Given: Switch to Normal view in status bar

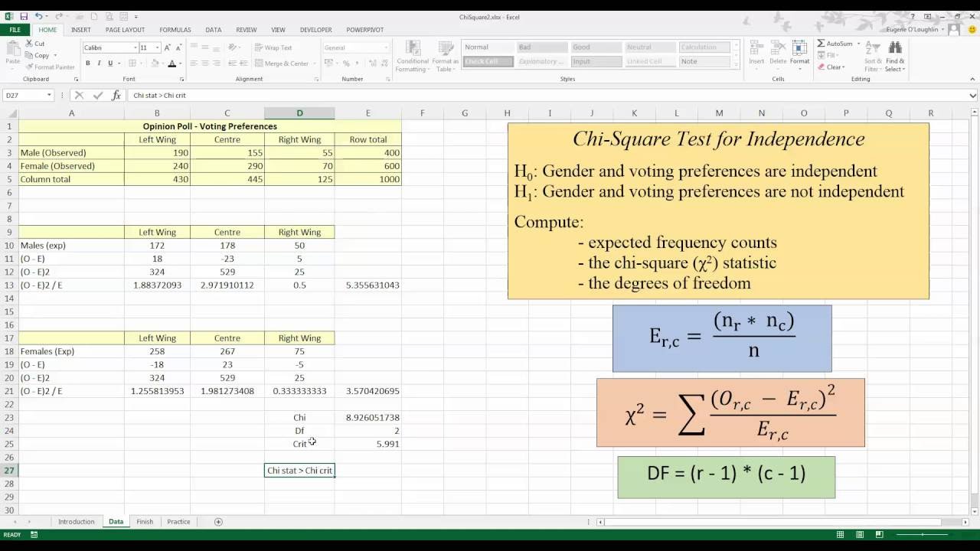Looking at the screenshot, I should pyautogui.click(x=840, y=535).
